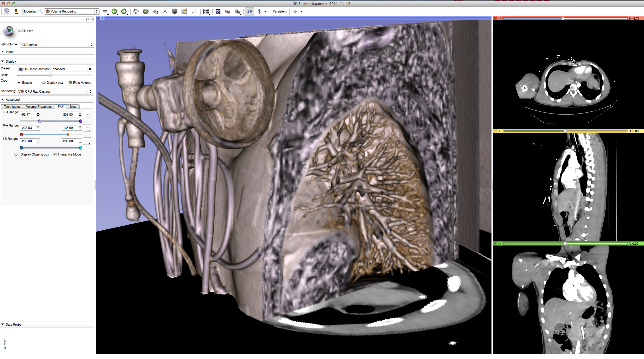The image size is (644, 359).
Task: Open the screenshot capture camera icon
Action: [x=218, y=11]
